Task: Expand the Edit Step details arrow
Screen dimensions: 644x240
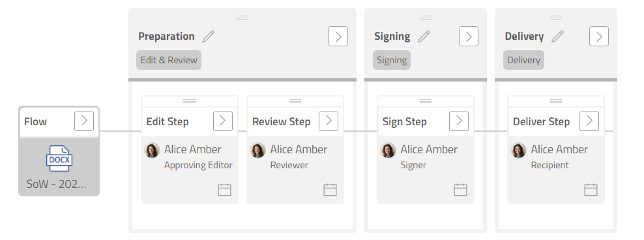Action: pyautogui.click(x=223, y=121)
